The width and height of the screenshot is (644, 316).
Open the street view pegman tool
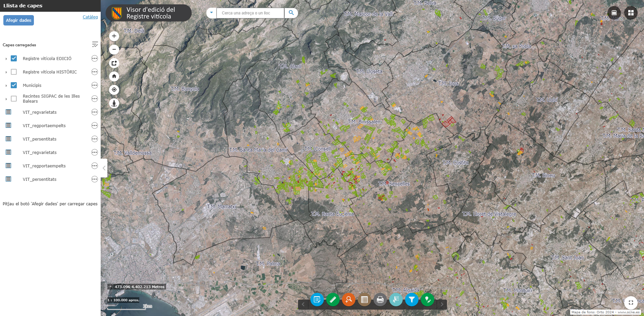[114, 103]
